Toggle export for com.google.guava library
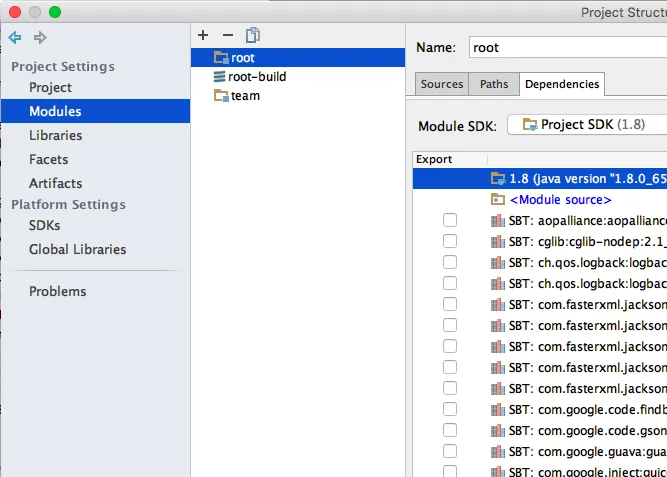This screenshot has height=477, width=667. [x=450, y=451]
